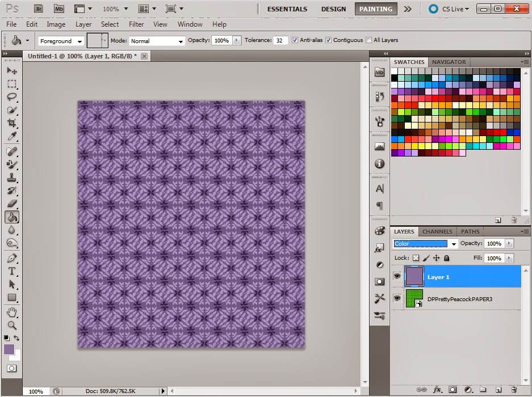Reset default foreground and background colors
Screen dimensions: 532x397
point(6,337)
